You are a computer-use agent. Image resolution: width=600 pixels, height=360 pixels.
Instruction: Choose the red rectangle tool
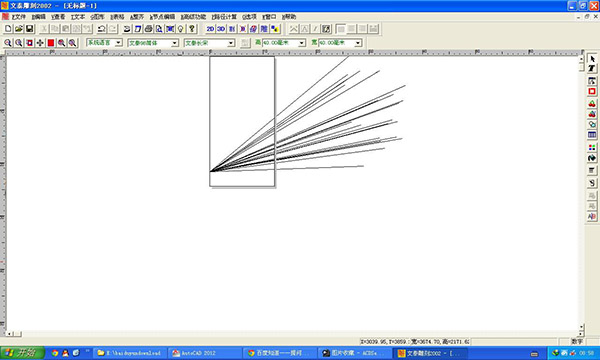pos(592,91)
